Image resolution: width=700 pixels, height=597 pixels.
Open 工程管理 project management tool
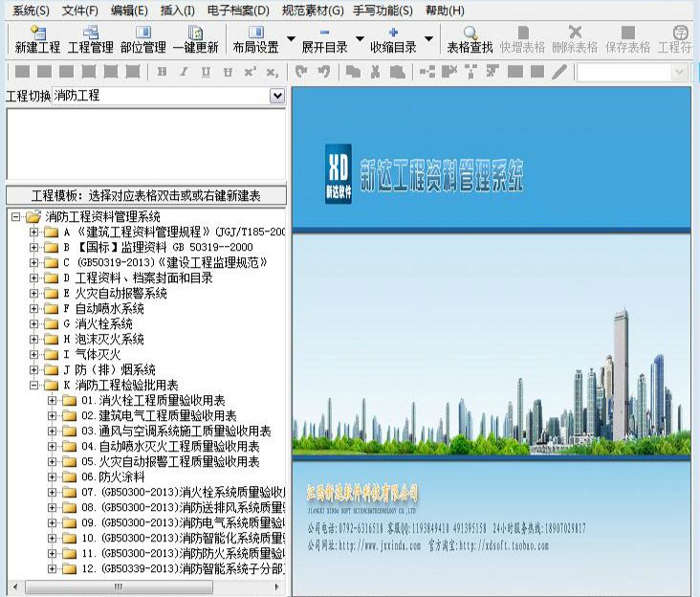91,39
